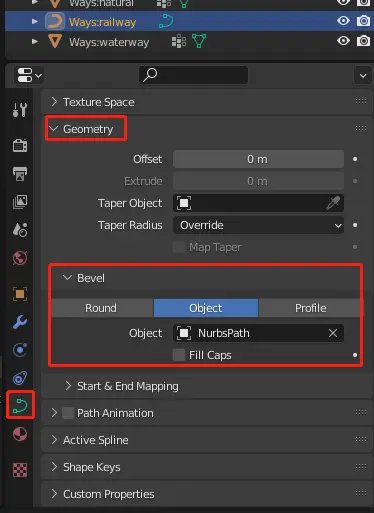Open the Output properties printer icon
The height and width of the screenshot is (513, 374).
click(x=20, y=174)
